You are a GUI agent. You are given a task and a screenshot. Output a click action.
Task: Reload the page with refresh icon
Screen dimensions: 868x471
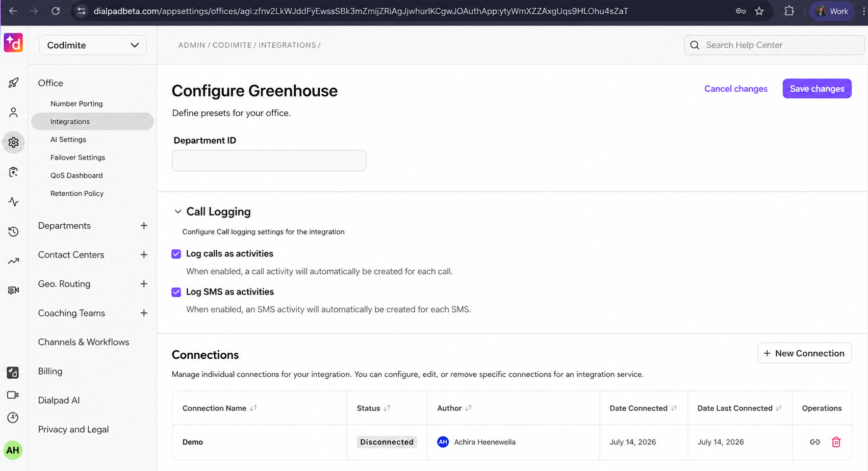(x=56, y=11)
